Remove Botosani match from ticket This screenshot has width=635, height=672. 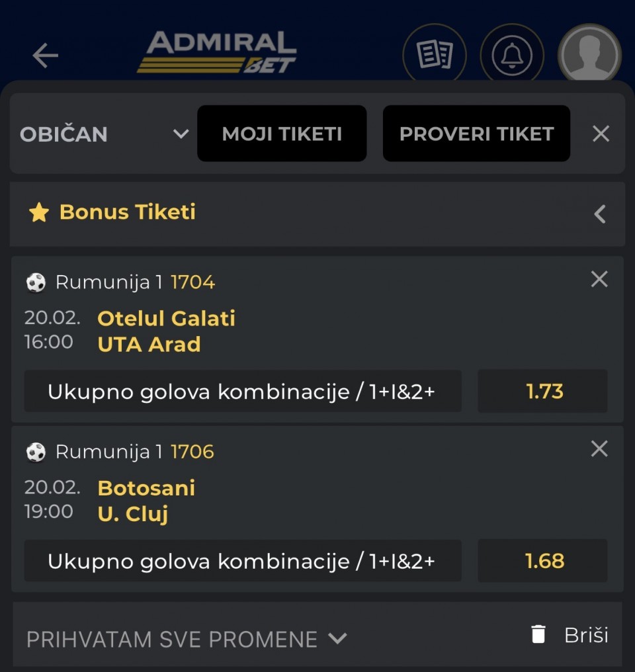click(x=599, y=449)
